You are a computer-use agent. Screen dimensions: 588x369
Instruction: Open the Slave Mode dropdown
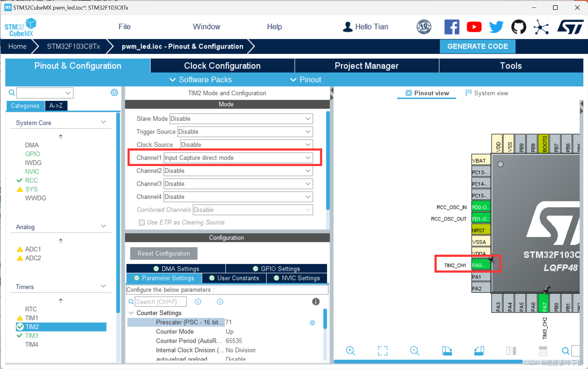241,119
